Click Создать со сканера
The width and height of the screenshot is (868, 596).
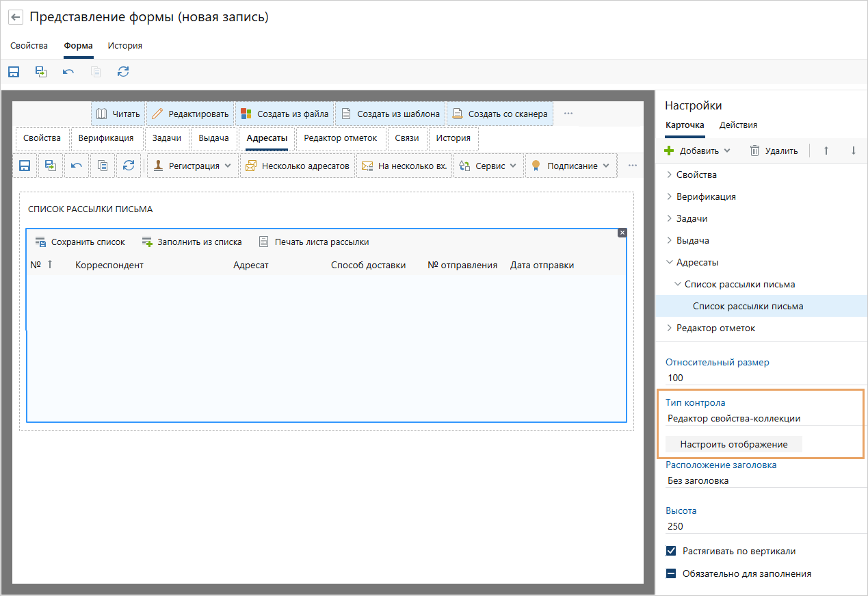[500, 114]
